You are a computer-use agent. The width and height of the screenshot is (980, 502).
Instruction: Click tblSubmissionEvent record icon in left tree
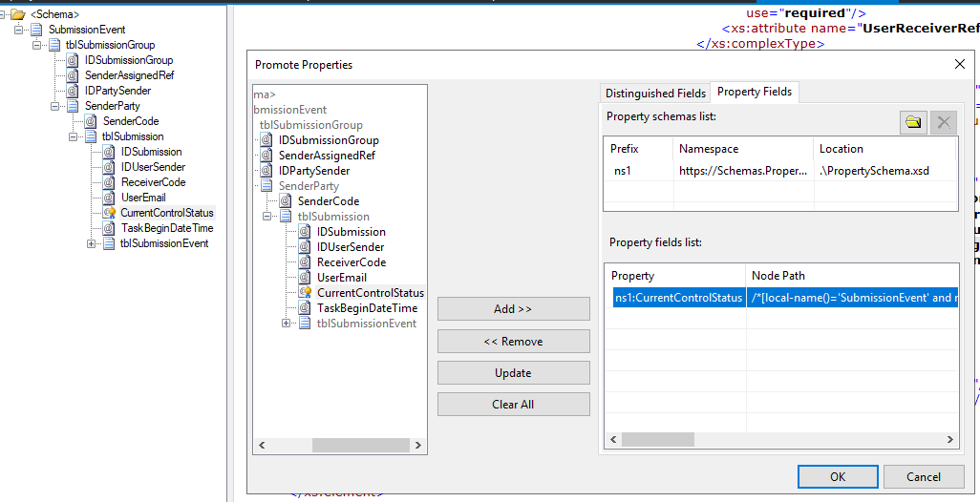[x=109, y=243]
